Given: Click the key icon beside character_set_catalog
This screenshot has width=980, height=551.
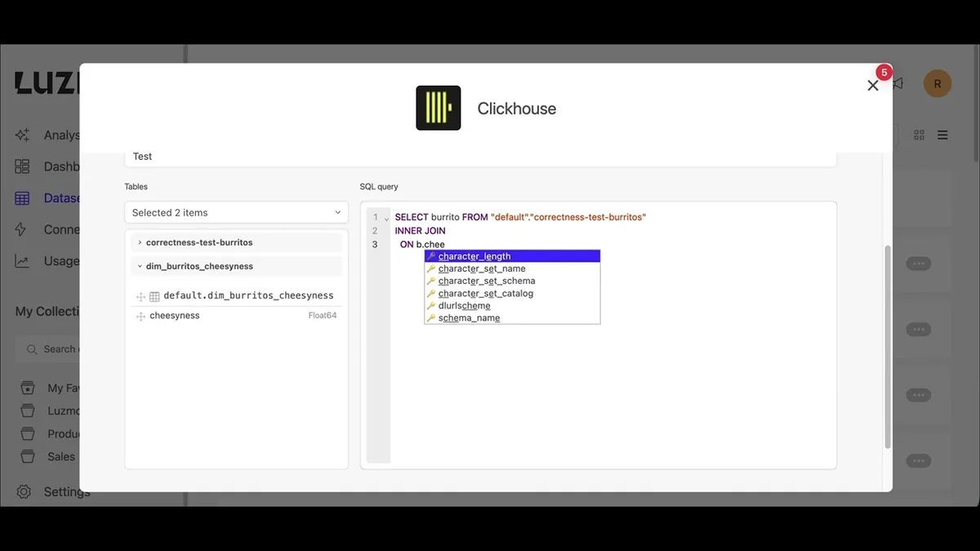Looking at the screenshot, I should pos(431,293).
